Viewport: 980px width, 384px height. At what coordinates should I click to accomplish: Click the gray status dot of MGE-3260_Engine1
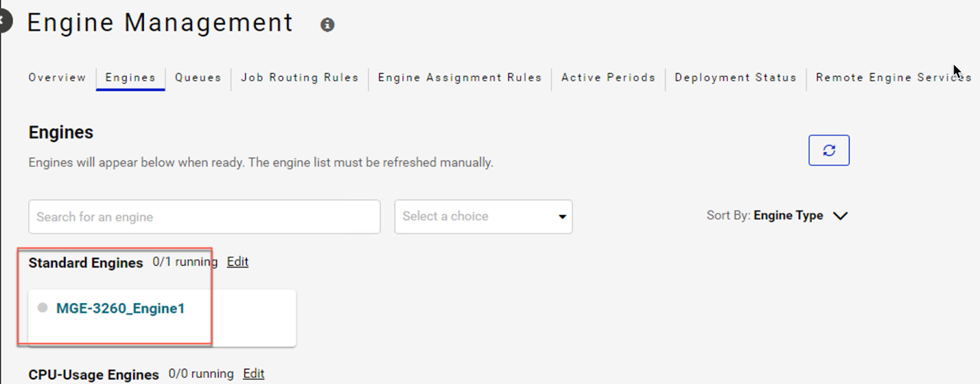click(x=42, y=307)
